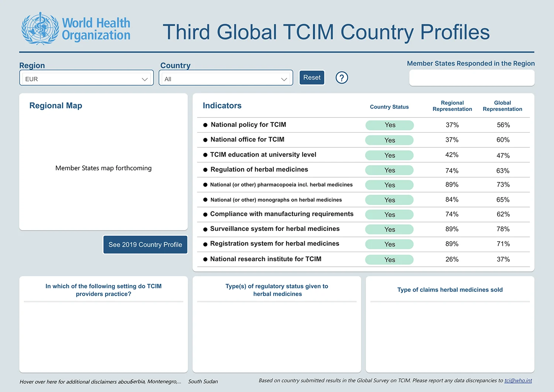Image resolution: width=554 pixels, height=392 pixels.
Task: Click the Type of claims herbal medicines sold panel
Action: pos(450,324)
